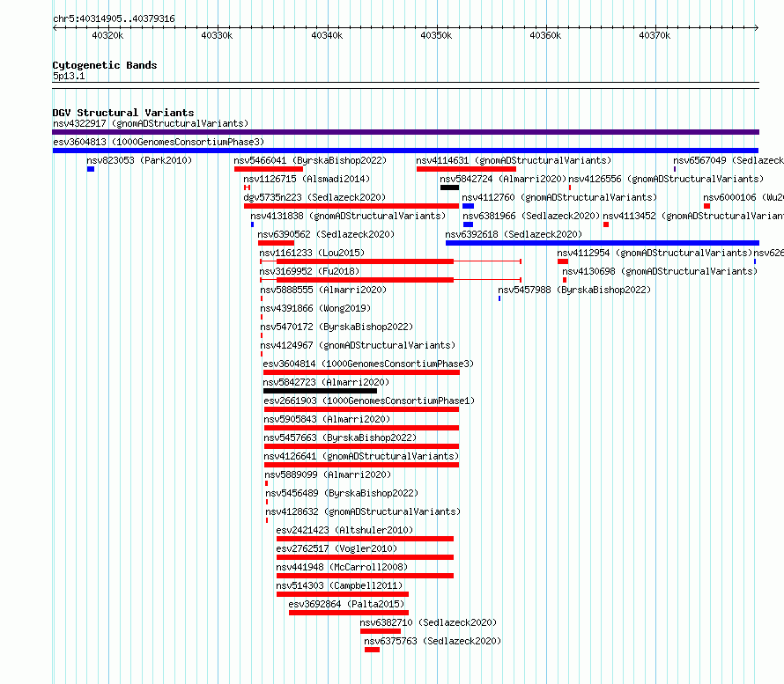Click the red bar under esv2421423
This screenshot has height=684, width=784.
click(365, 539)
